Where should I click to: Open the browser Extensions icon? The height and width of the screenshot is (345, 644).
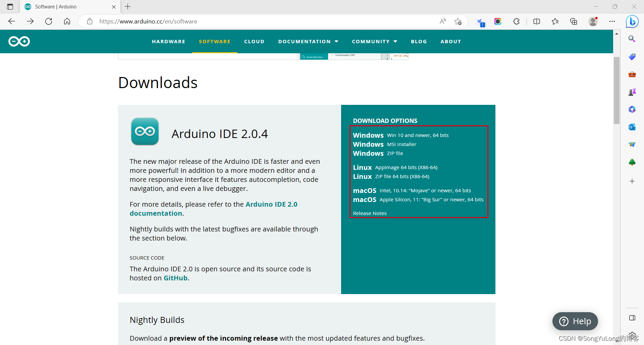[516, 21]
